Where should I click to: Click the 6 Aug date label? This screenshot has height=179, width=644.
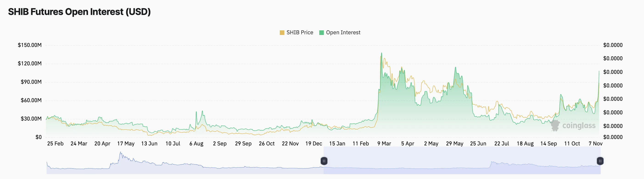(196, 144)
